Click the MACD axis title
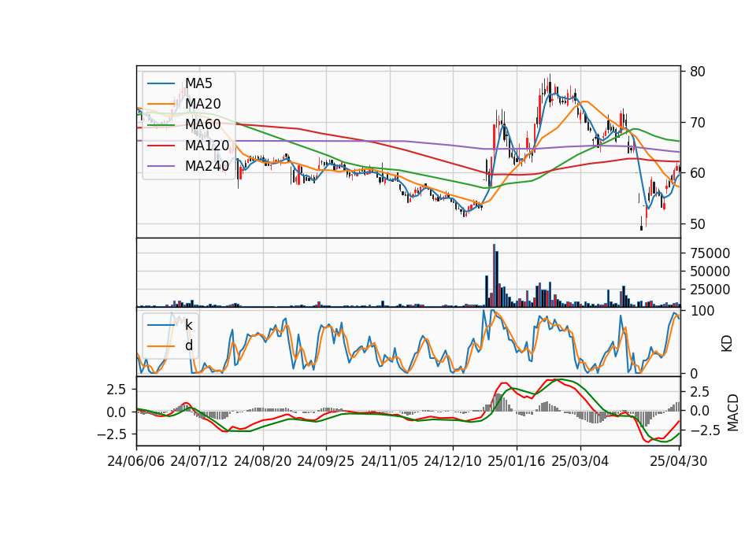 click(x=733, y=413)
